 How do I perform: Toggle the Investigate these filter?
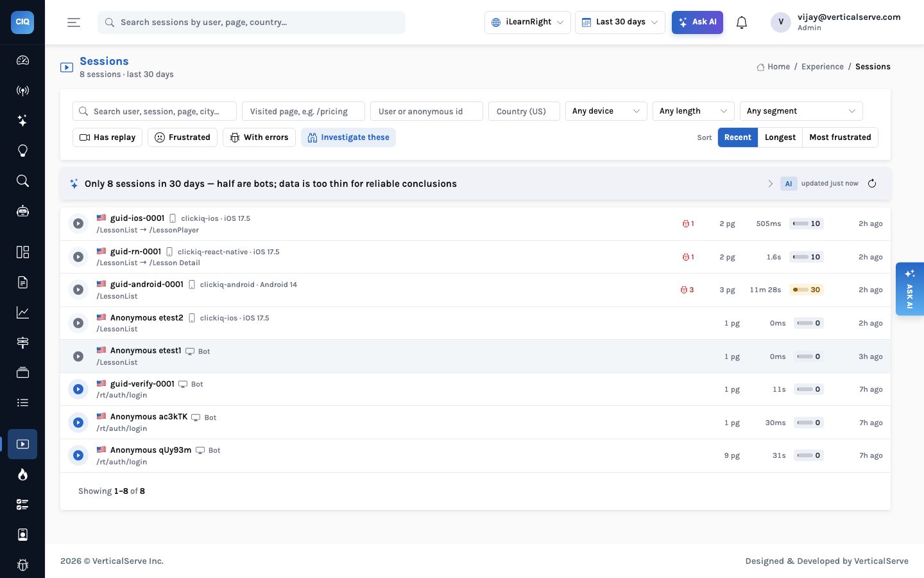click(x=348, y=137)
